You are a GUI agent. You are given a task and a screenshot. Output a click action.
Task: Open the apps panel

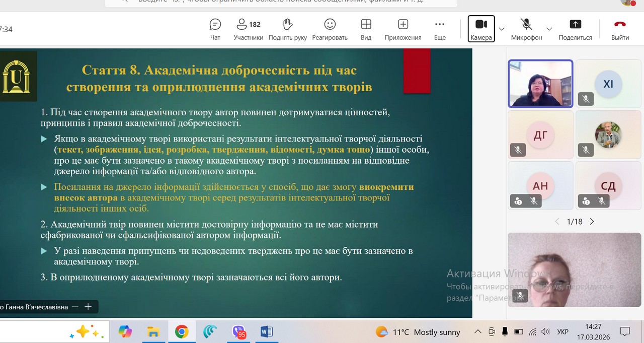coord(403,30)
